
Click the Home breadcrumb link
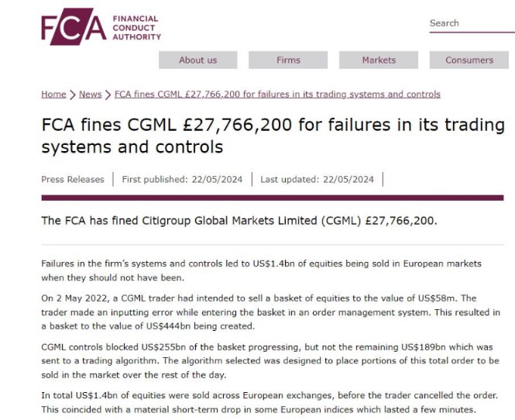coord(53,95)
